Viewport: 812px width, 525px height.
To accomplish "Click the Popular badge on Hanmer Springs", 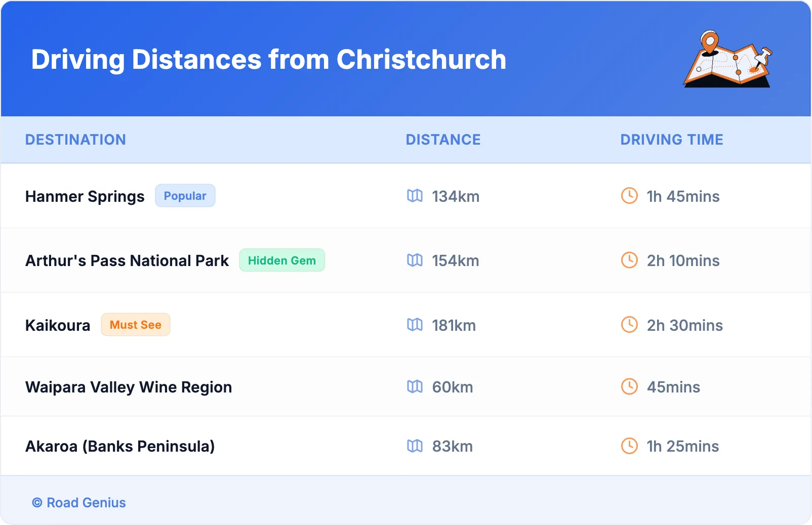I will [185, 196].
